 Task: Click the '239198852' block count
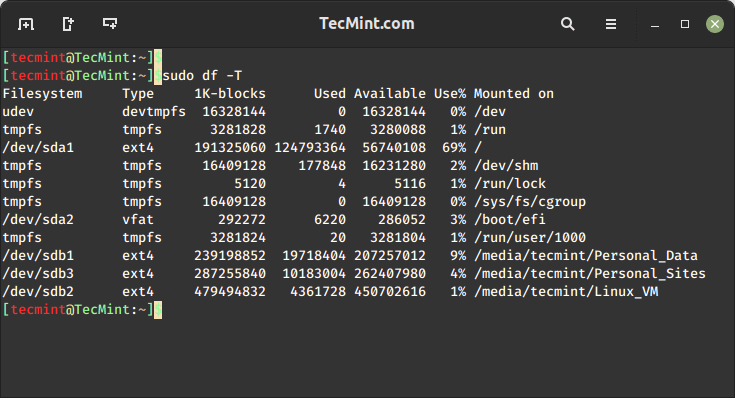[230, 255]
